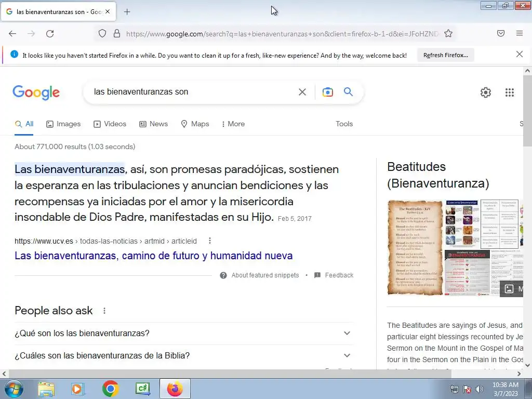Open 'Las bienaventuranzas, camino de futuro' result link
The height and width of the screenshot is (399, 532).
[x=154, y=256]
